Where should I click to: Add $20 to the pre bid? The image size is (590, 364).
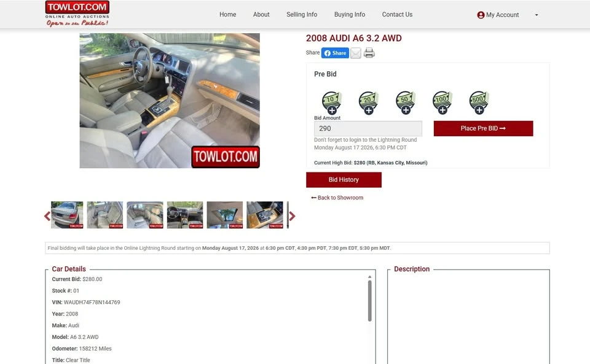tap(368, 103)
